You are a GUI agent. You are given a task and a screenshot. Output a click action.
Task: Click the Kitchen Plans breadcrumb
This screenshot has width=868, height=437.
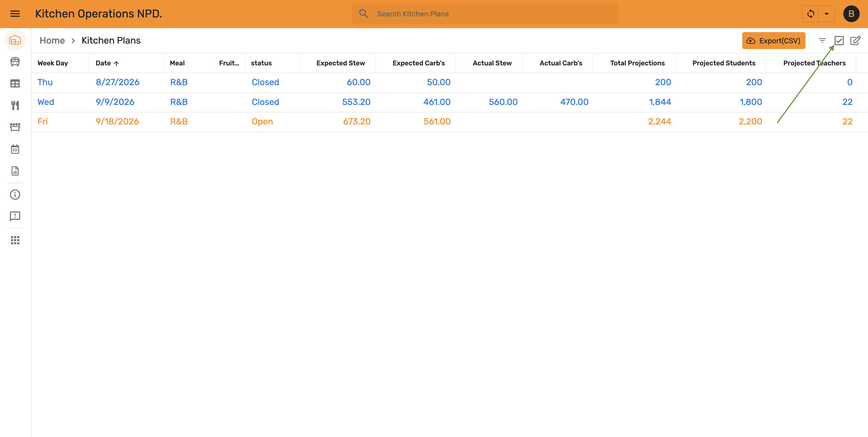(111, 40)
